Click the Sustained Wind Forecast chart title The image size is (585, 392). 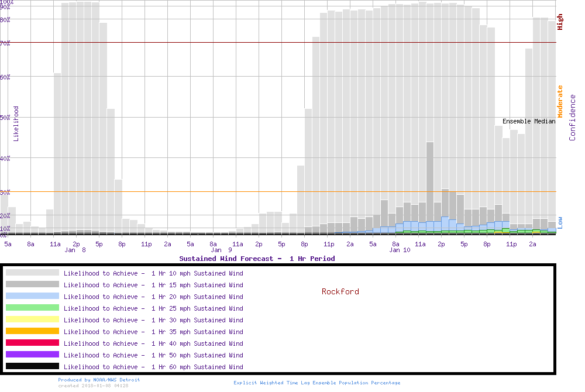point(257,258)
